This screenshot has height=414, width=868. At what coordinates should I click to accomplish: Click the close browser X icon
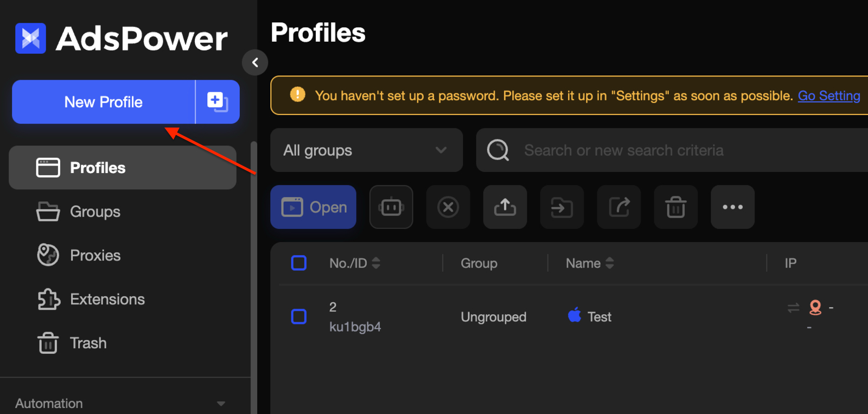(x=448, y=207)
